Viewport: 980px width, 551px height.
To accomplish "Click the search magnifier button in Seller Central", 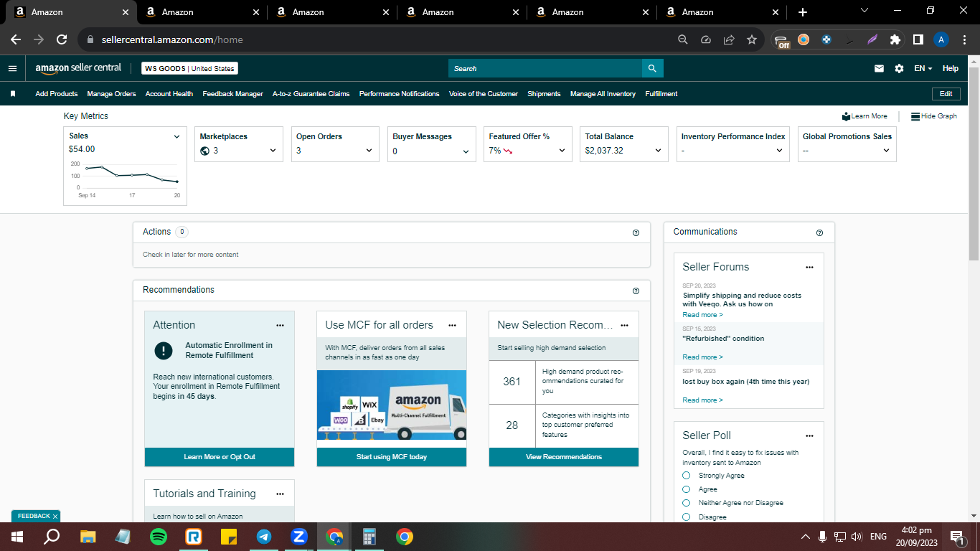I will 652,68.
